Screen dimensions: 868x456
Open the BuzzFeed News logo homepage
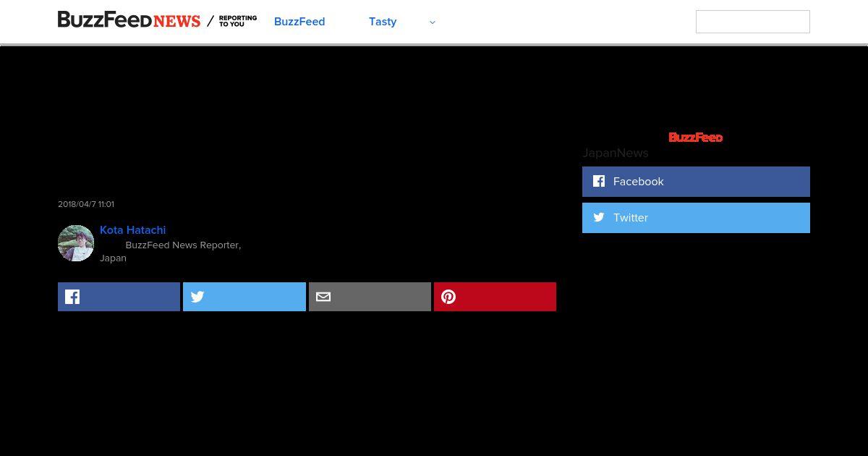pos(129,20)
